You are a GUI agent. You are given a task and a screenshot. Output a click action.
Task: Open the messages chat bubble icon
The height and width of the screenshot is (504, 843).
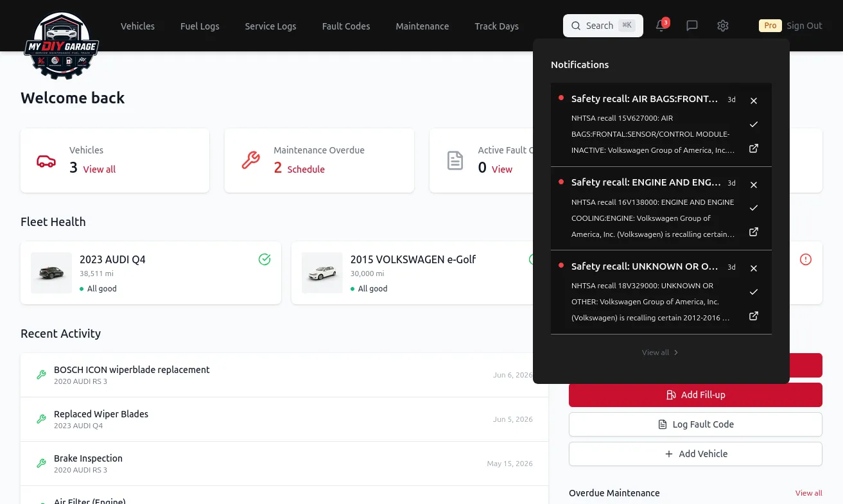point(692,26)
